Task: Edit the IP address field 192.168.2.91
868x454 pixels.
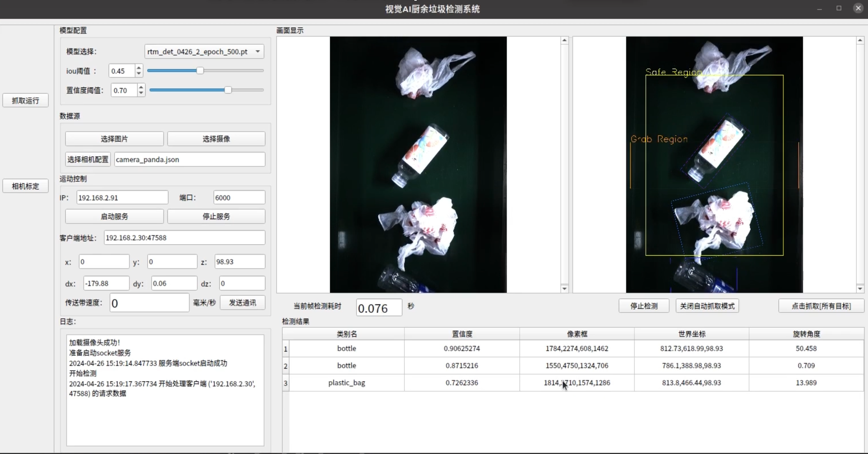Action: coord(122,198)
